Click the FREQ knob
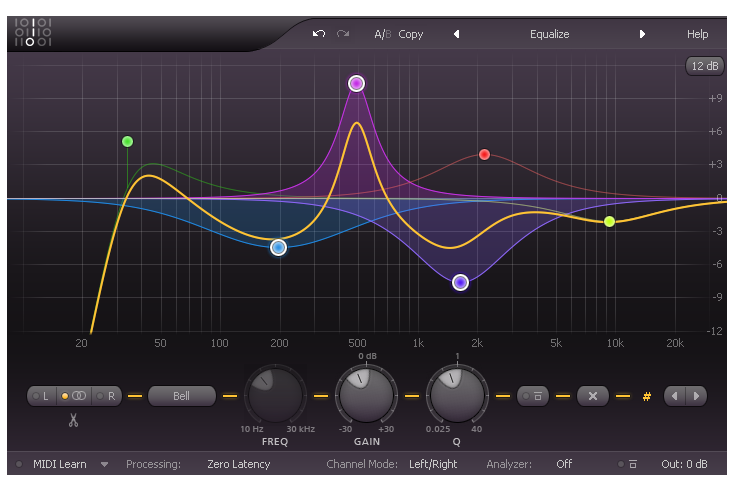This screenshot has height=483, width=734. [x=275, y=395]
